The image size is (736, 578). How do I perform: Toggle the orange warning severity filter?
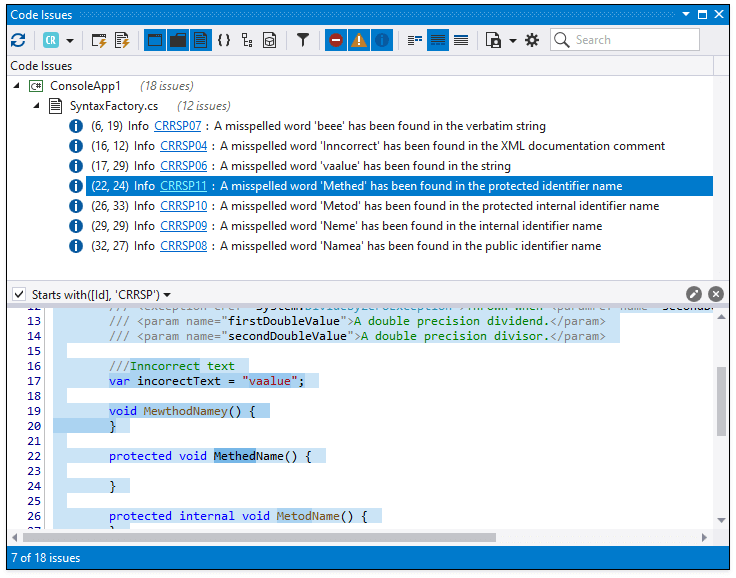359,40
